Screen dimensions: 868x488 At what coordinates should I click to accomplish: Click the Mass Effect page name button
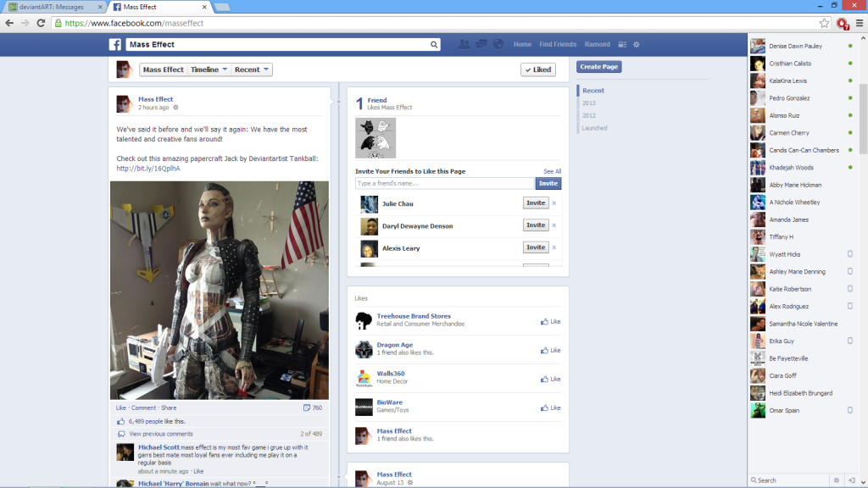point(164,69)
